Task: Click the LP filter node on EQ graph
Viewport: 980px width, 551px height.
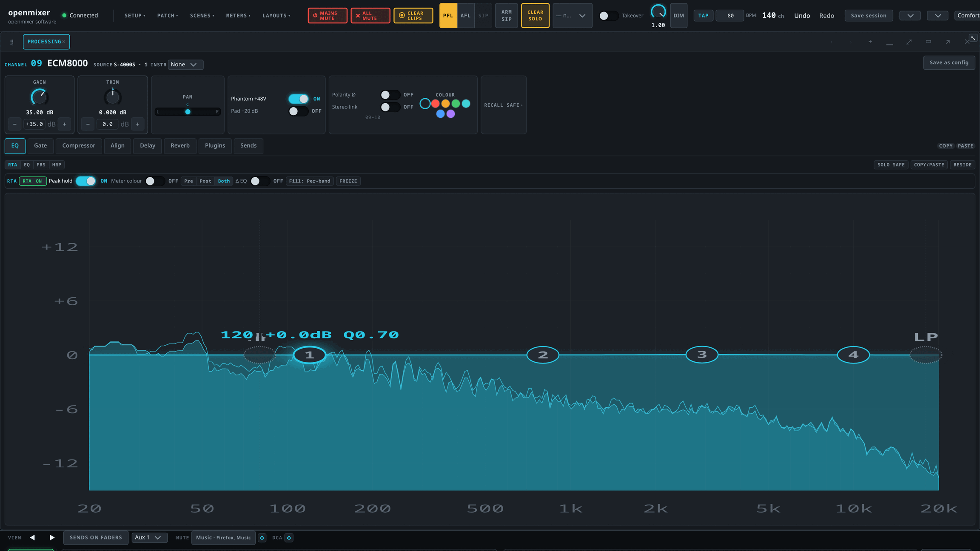Action: (x=926, y=355)
